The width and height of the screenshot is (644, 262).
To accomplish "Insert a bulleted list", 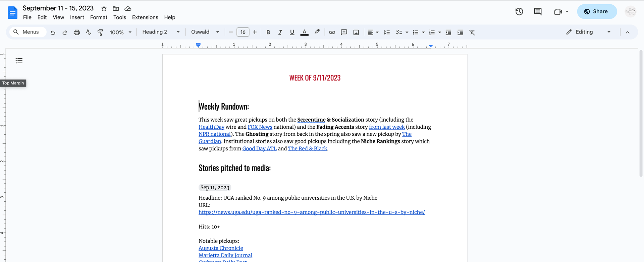I will [x=416, y=32].
